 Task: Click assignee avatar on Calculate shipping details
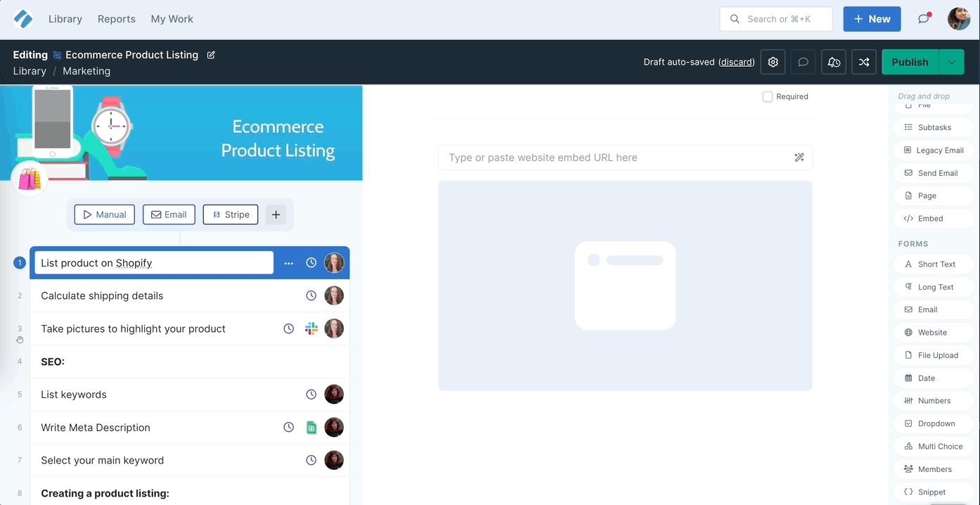coord(334,296)
